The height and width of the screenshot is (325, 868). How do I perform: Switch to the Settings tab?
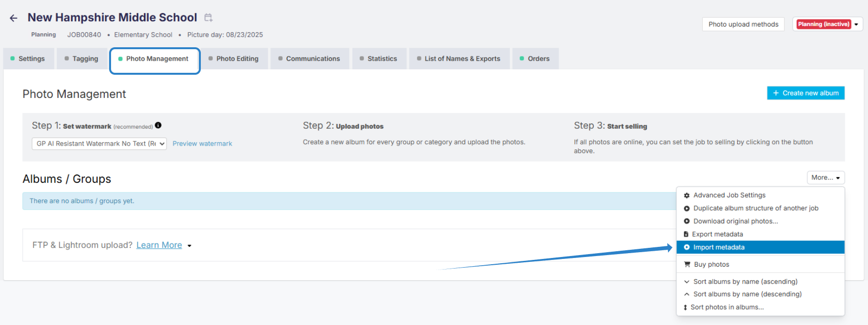coord(28,59)
